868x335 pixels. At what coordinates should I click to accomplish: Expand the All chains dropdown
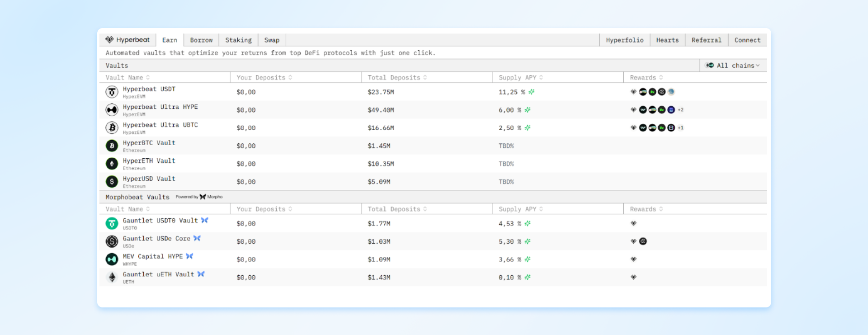[x=733, y=65]
